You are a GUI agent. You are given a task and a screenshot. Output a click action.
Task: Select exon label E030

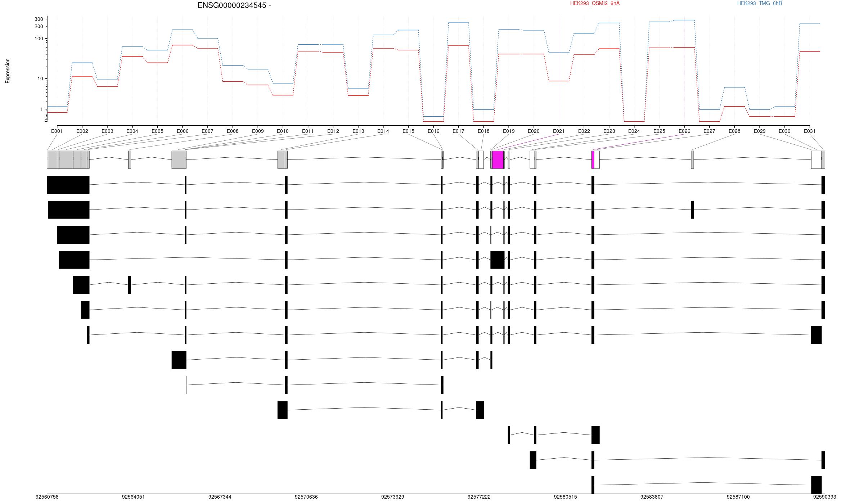click(784, 131)
